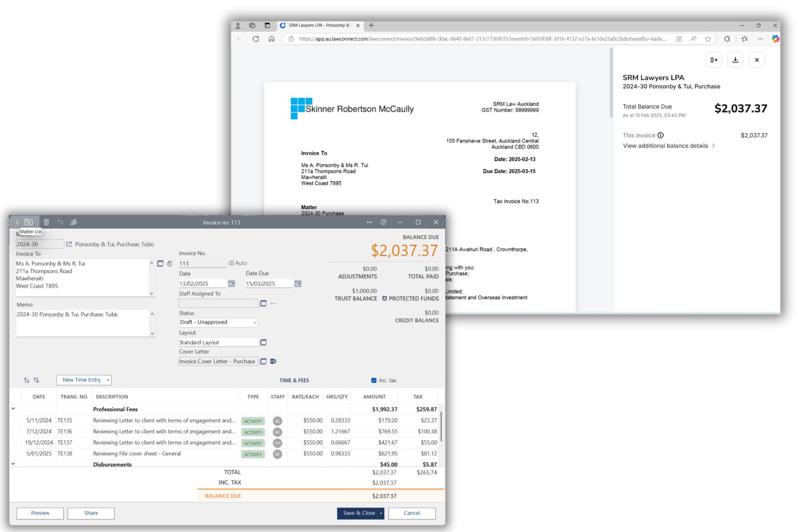Viewport: 798px width, 532px height.
Task: Click the staff selector icon beside Staff Assigned To
Action: tap(263, 303)
